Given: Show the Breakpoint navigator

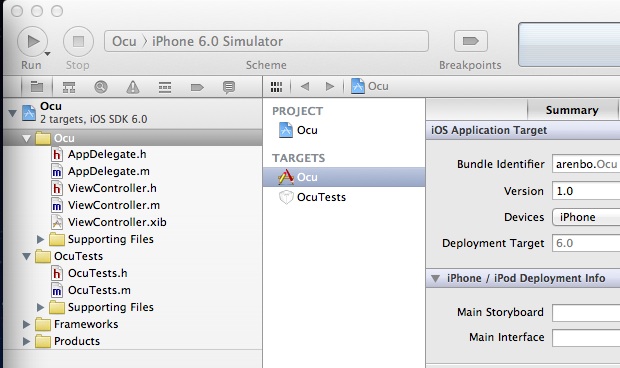Looking at the screenshot, I should 197,87.
